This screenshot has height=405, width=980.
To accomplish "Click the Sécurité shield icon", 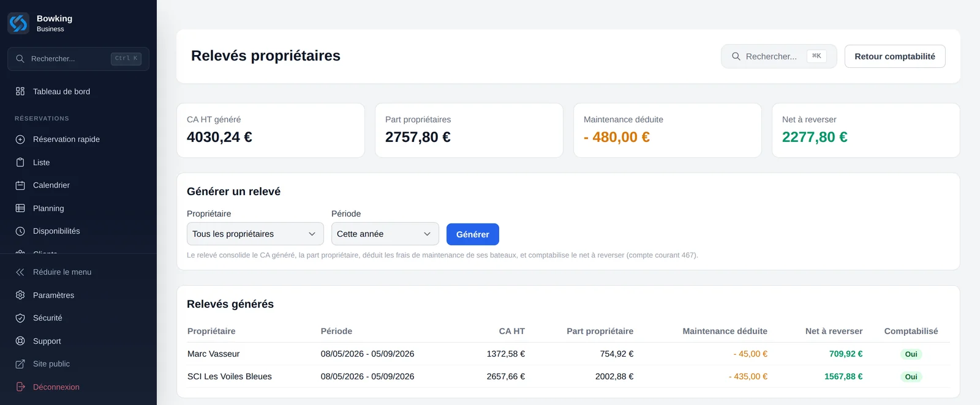I will (20, 318).
